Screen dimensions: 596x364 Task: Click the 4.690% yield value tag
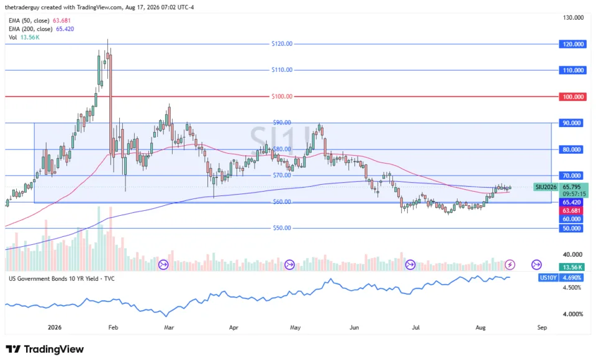click(x=572, y=278)
